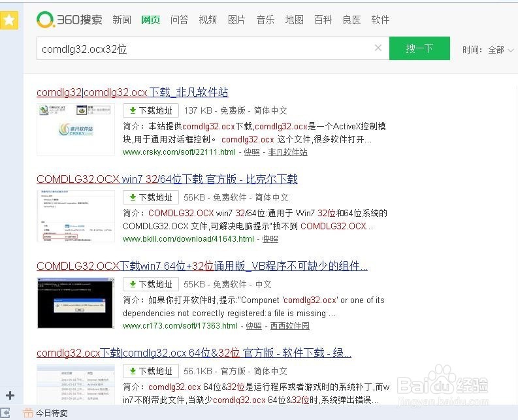Clear the search box with the X icon
This screenshot has width=518, height=420.
tap(378, 48)
